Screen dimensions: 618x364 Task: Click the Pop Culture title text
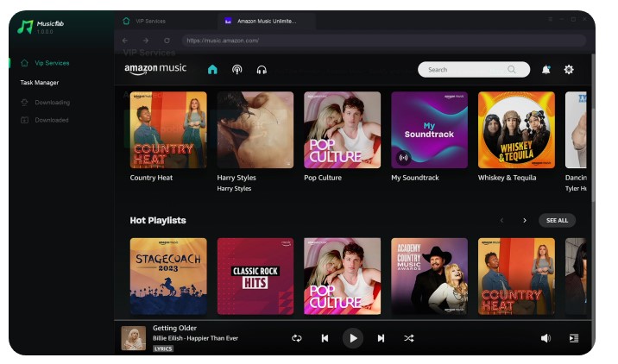[323, 178]
